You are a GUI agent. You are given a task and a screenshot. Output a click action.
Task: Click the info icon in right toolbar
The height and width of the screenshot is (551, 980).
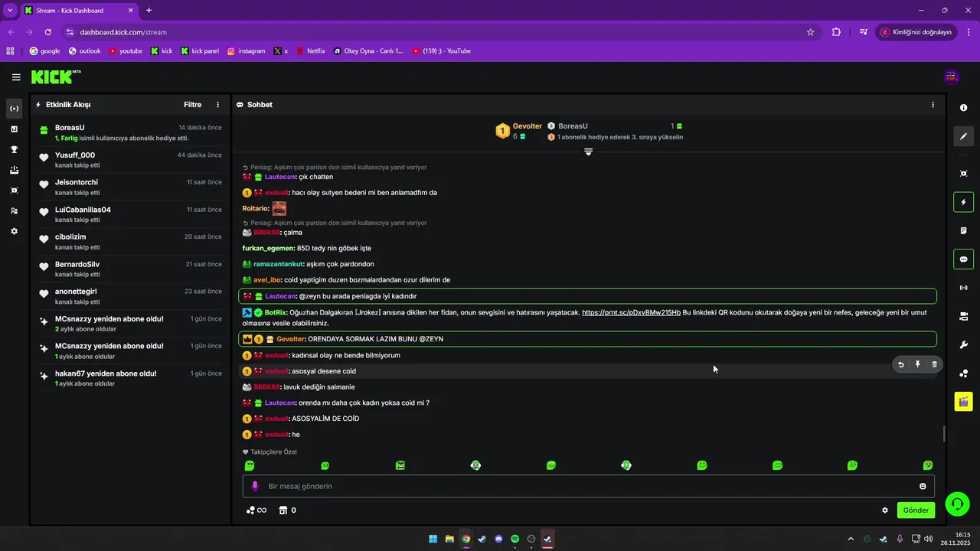(963, 108)
